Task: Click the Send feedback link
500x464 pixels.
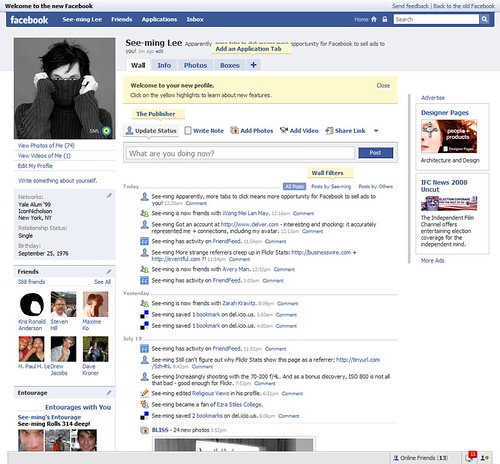Action: click(410, 6)
